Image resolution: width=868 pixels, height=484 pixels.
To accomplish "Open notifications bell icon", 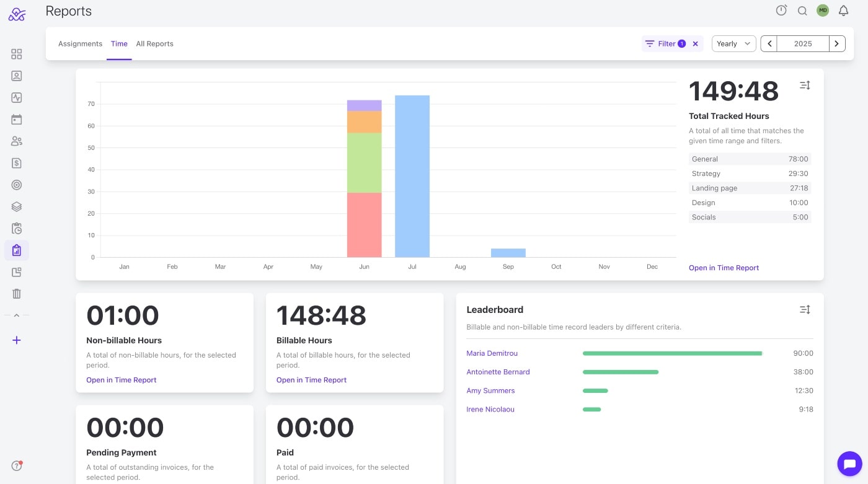I will 843,11.
